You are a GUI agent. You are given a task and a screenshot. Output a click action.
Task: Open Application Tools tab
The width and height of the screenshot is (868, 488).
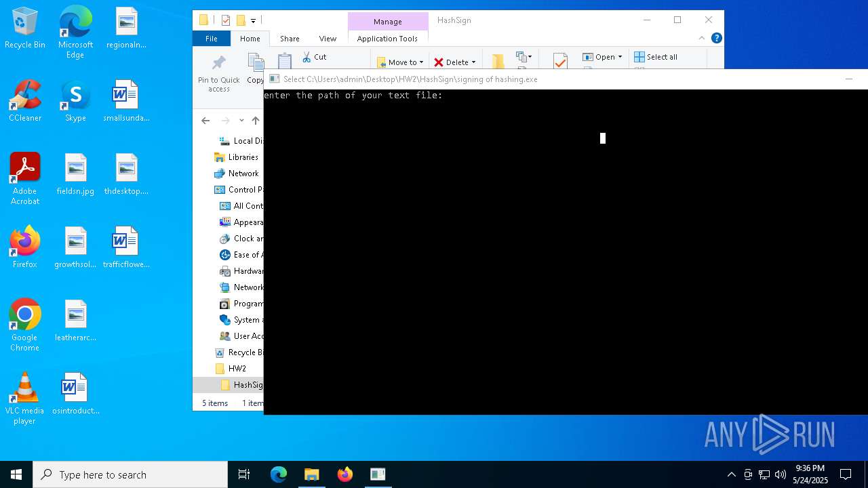click(387, 39)
